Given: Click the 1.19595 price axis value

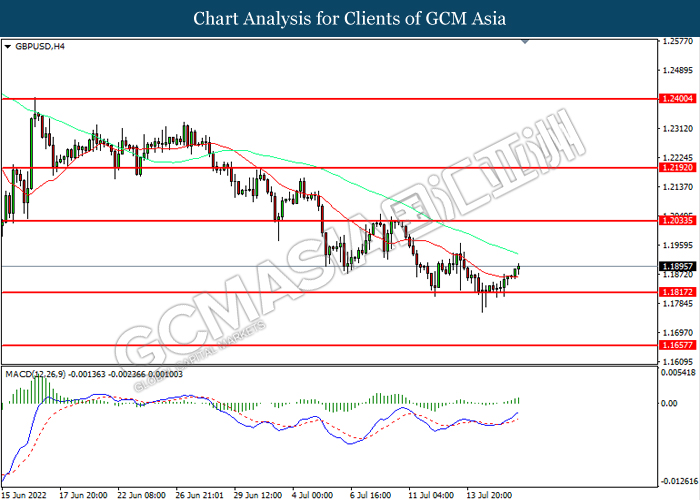Looking at the screenshot, I should point(678,245).
